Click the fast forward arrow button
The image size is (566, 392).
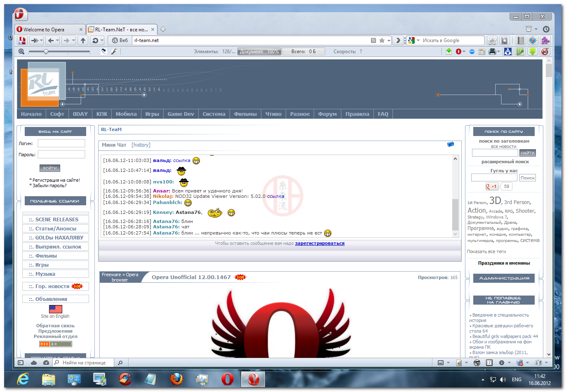tap(35, 40)
